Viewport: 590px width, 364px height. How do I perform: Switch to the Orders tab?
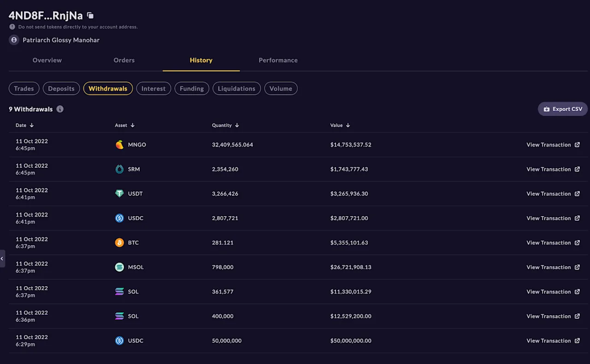(124, 60)
